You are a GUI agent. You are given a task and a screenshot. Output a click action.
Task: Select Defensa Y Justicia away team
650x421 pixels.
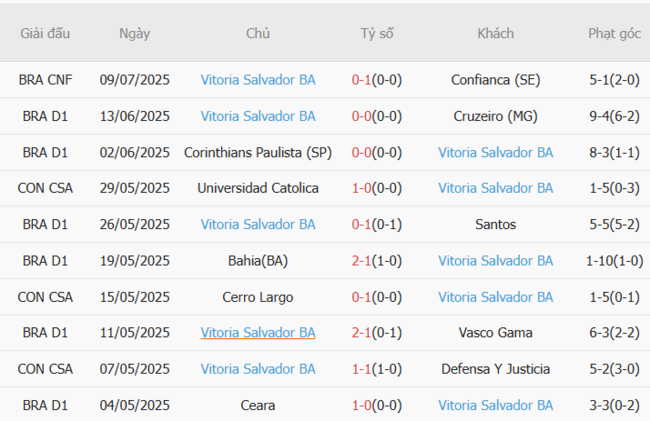[495, 369]
